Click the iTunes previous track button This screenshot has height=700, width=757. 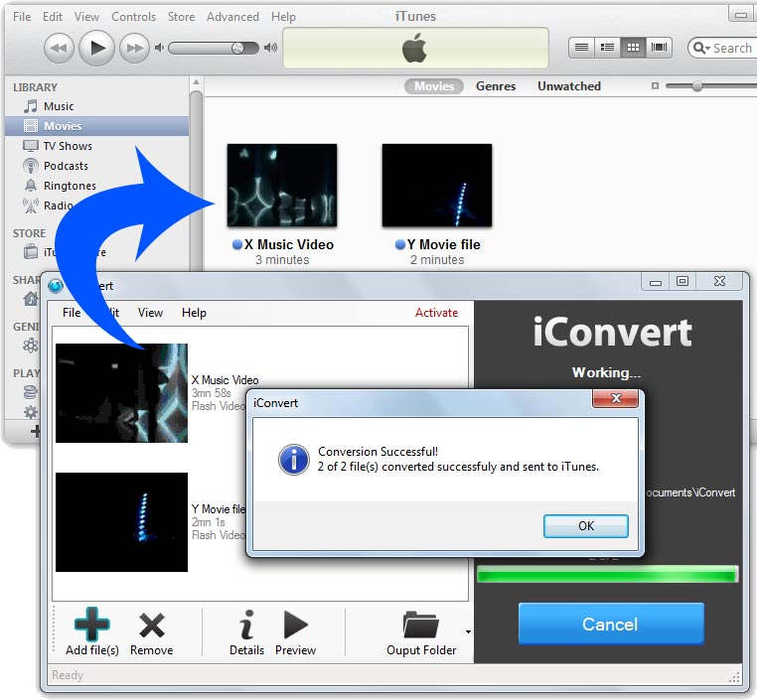(59, 48)
